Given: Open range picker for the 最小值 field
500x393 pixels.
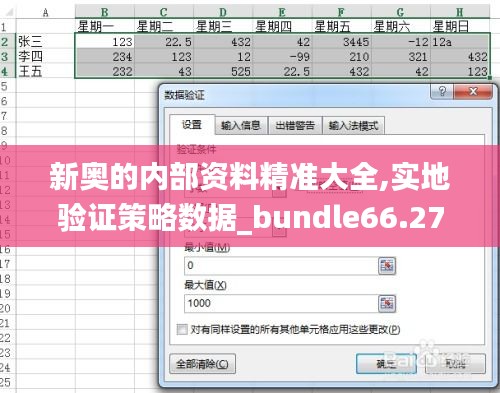Looking at the screenshot, I should tap(387, 266).
